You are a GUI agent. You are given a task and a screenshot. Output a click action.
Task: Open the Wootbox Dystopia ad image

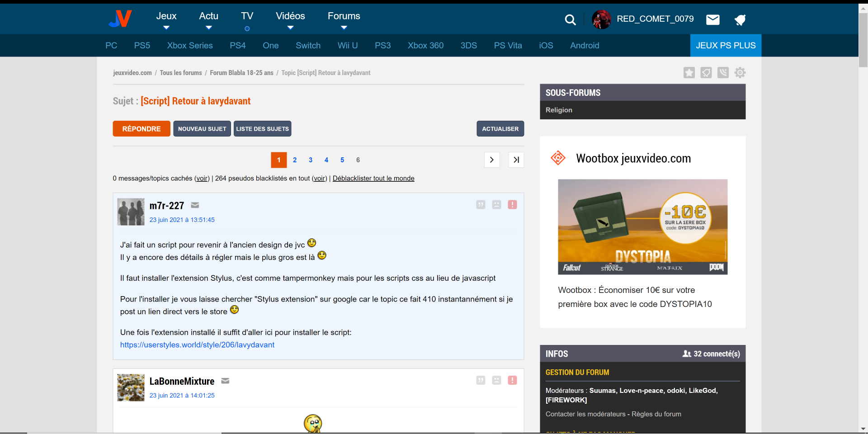tap(642, 227)
